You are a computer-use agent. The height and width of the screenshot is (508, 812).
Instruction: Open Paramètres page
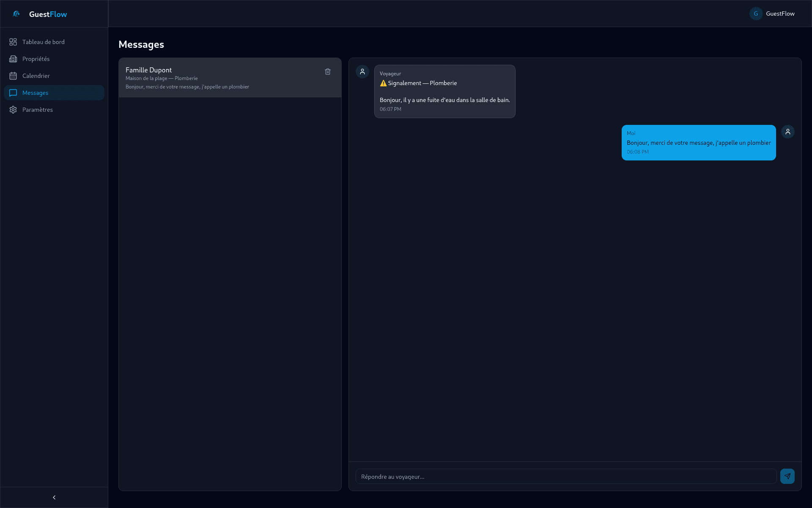[38, 110]
